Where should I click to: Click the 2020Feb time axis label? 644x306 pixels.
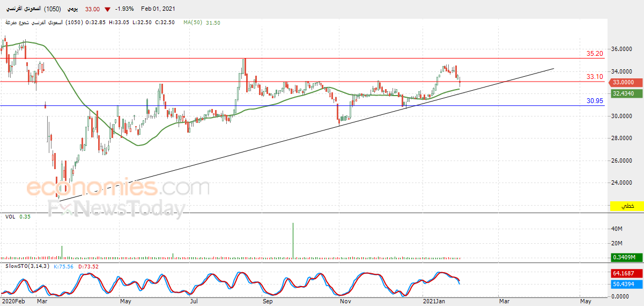tap(13, 301)
